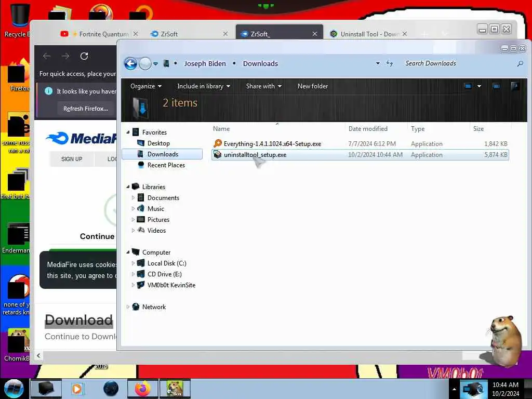Collapse the Libraries tree section
This screenshot has height=399, width=532.
pyautogui.click(x=128, y=187)
